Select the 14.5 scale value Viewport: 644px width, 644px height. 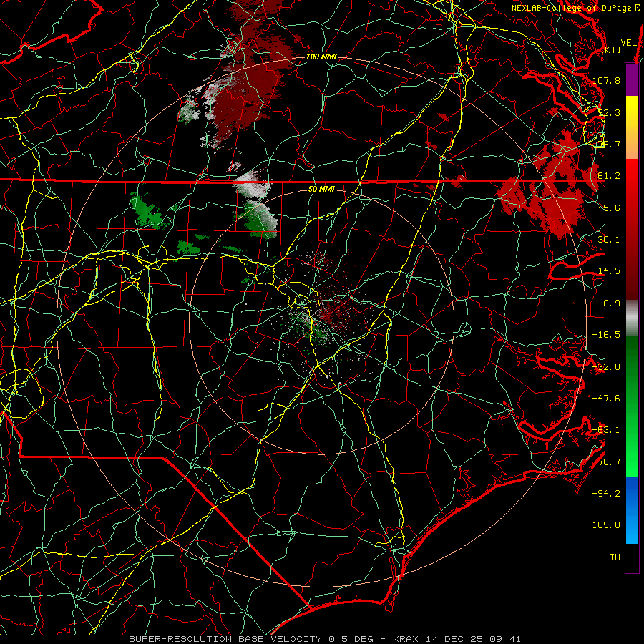point(609,271)
